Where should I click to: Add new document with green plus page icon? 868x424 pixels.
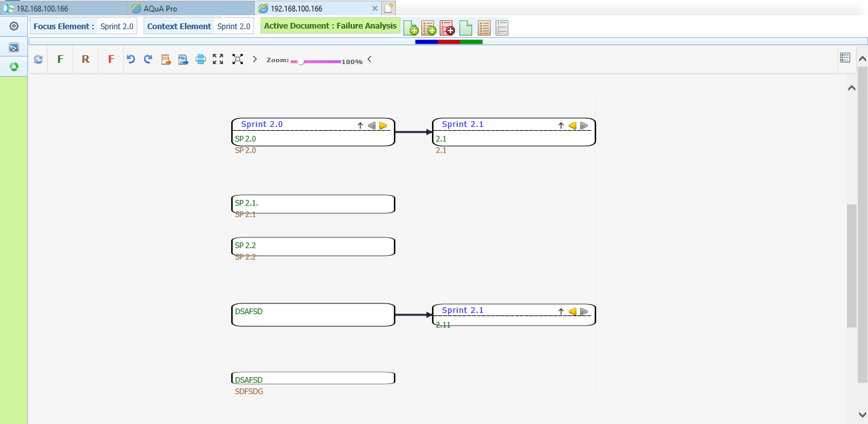point(411,28)
